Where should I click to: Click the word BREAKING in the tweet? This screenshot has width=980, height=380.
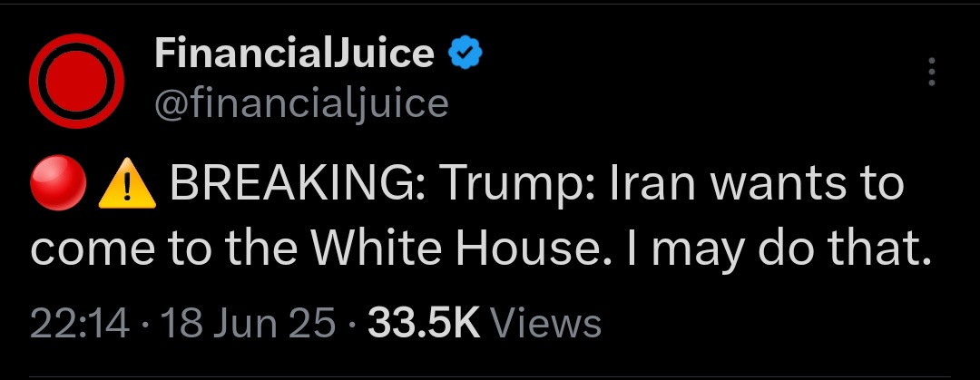coord(294,183)
